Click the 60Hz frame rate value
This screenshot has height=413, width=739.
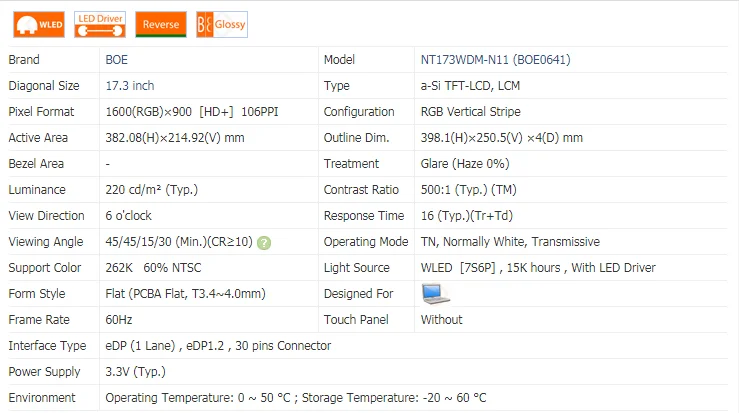click(118, 320)
